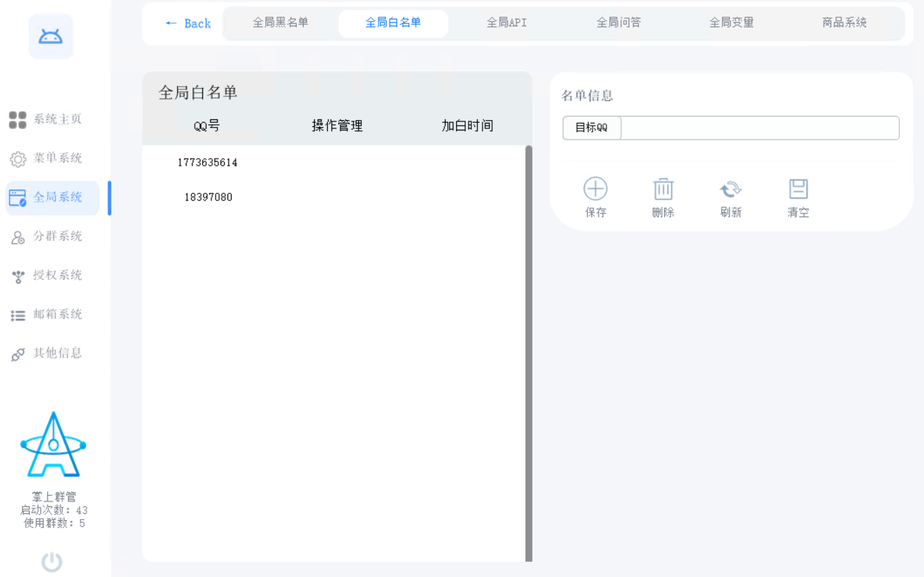Screen dimensions: 924x577
Task: Click the 加白时间 column header
Action: pyautogui.click(x=467, y=126)
